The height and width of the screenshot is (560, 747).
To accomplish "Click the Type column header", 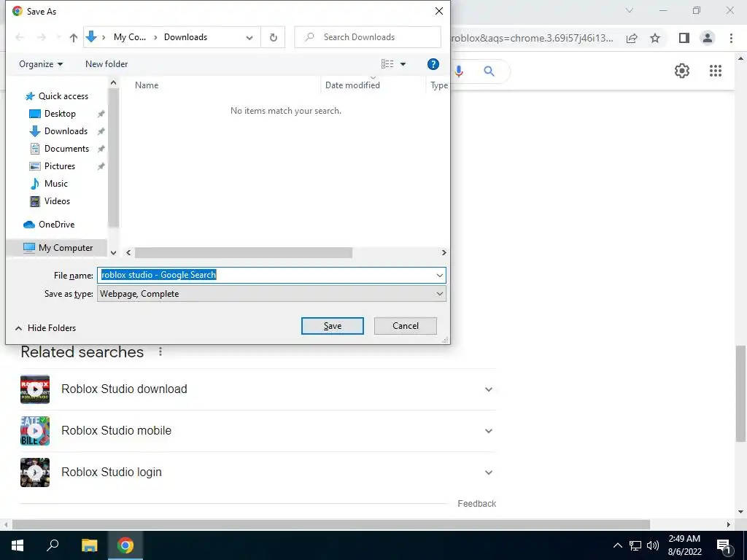I will click(438, 85).
